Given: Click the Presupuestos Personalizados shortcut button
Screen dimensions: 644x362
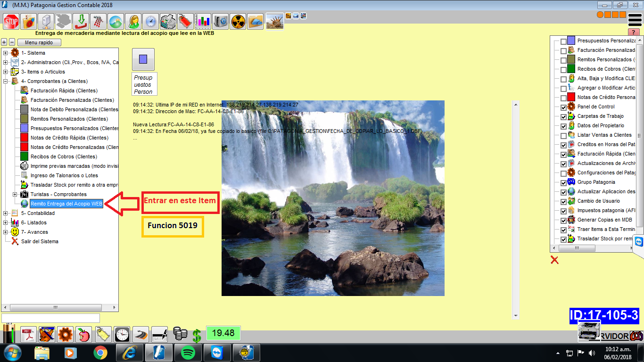Looking at the screenshot, I should click(143, 59).
